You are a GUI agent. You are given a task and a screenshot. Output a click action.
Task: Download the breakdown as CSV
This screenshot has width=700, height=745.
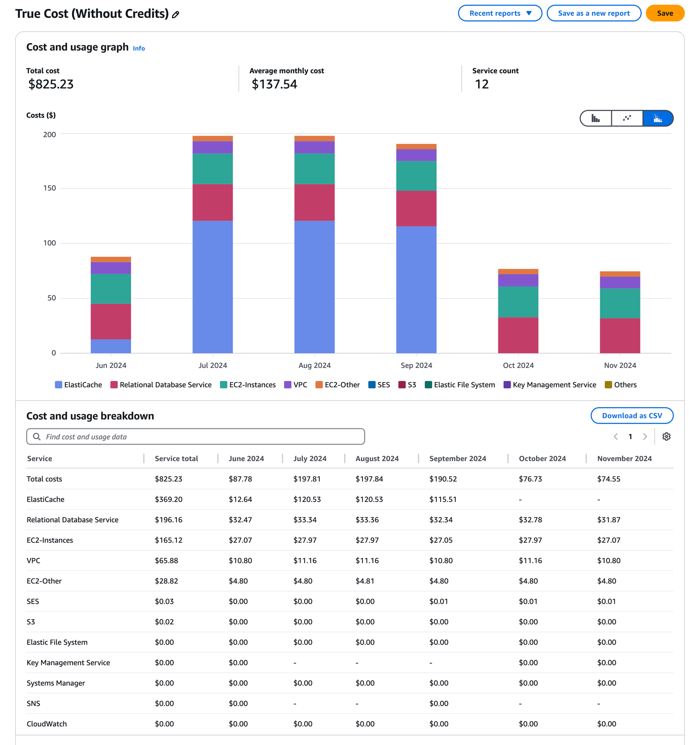tap(632, 416)
